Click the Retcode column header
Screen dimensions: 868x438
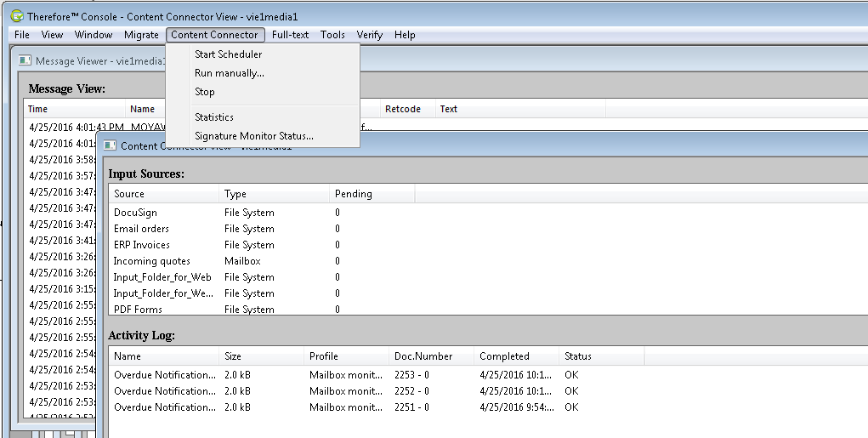(407, 109)
